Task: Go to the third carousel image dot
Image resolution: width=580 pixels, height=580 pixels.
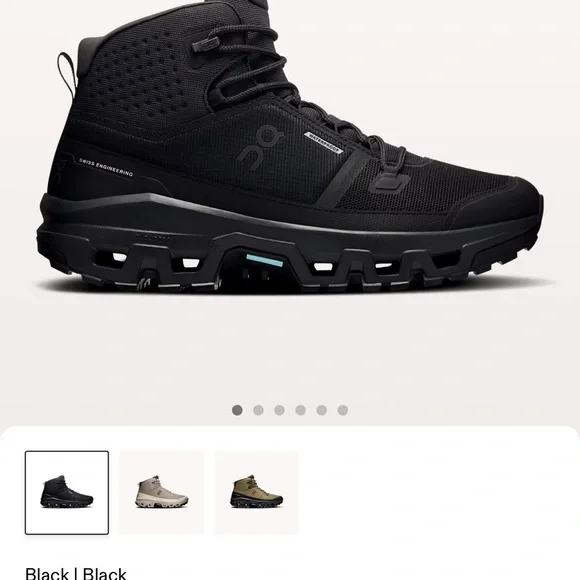Action: (279, 410)
